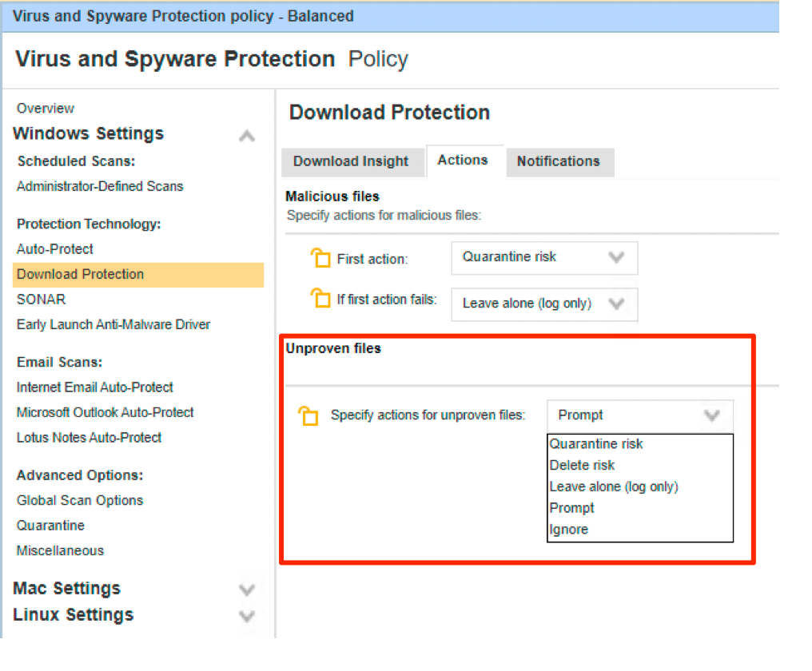812x671 pixels.
Task: Open the Overview page in sidebar
Action: point(46,109)
